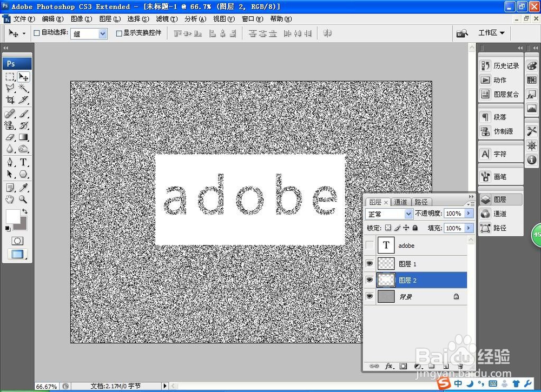The image size is (541, 392).
Task: Select the Crop tool
Action: [10, 99]
